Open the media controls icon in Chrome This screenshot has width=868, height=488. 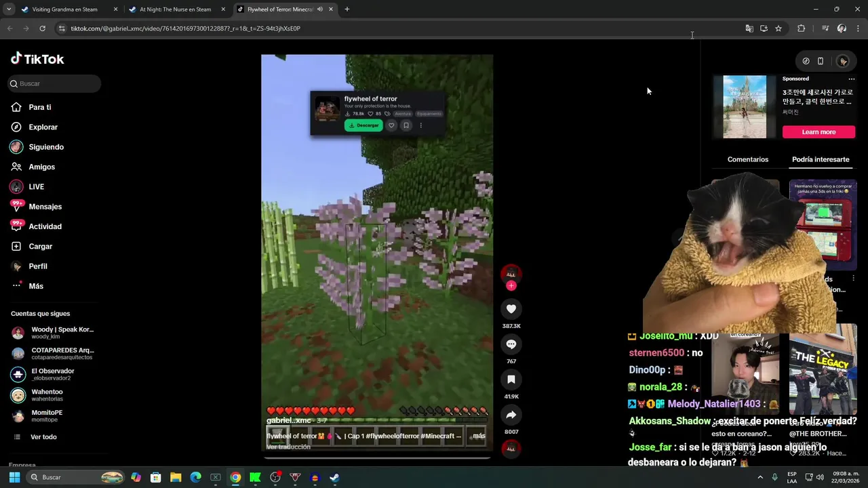click(825, 28)
